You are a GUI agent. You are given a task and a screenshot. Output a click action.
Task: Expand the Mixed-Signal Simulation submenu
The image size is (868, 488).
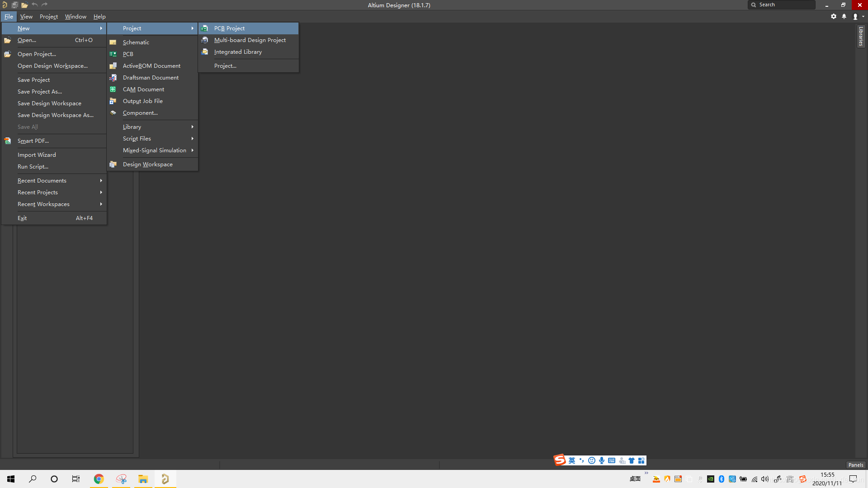tap(153, 150)
